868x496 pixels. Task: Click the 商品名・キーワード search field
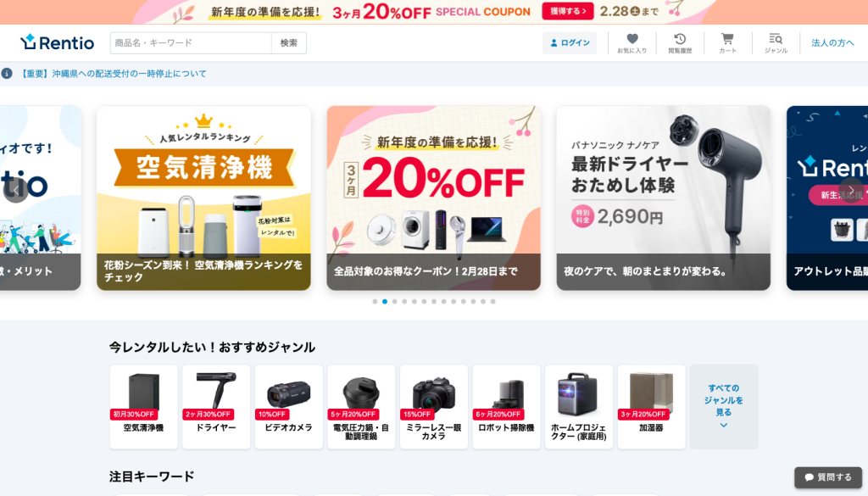191,42
